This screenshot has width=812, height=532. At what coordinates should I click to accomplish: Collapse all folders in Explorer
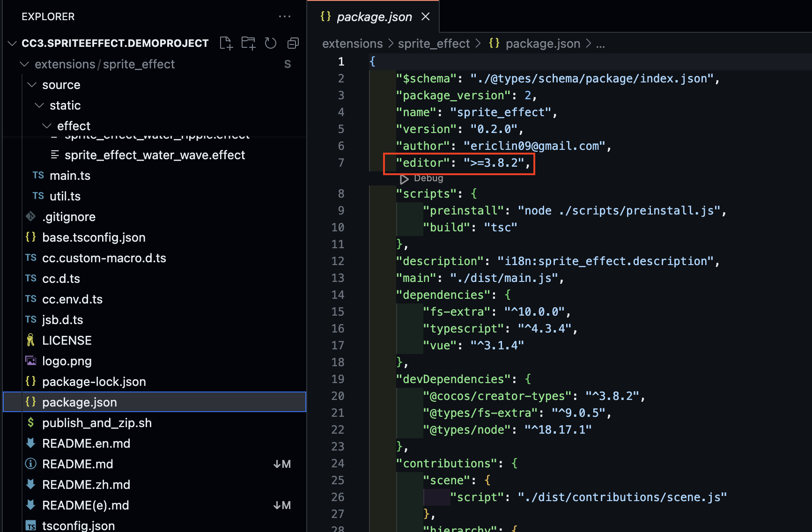coord(293,43)
